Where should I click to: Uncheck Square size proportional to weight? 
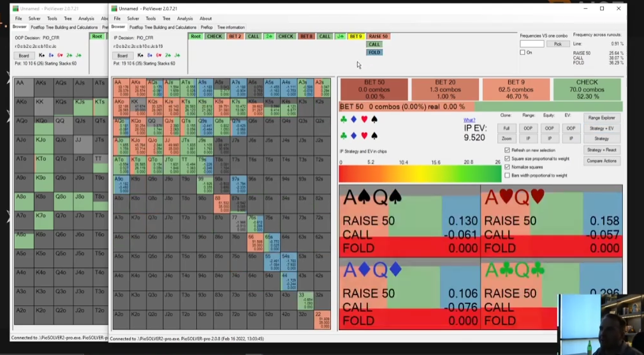point(508,158)
